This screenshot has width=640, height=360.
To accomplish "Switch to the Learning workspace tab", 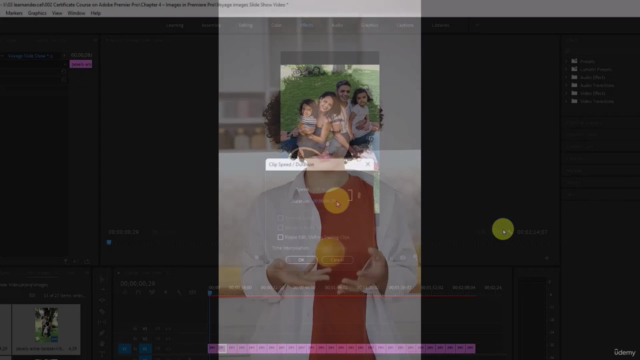I will [x=175, y=25].
